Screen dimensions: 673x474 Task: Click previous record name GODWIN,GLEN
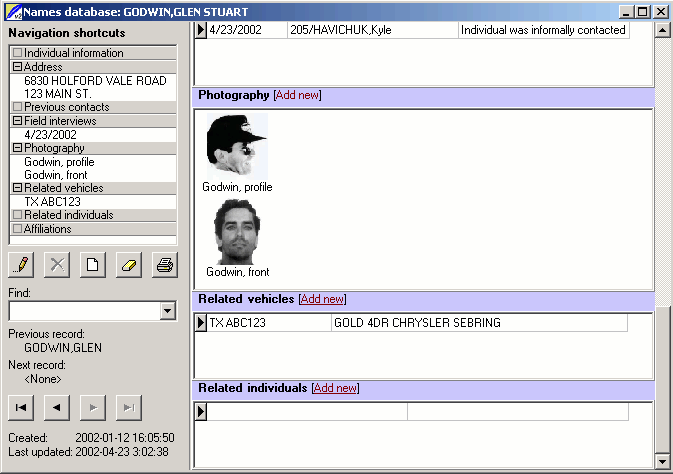click(63, 348)
